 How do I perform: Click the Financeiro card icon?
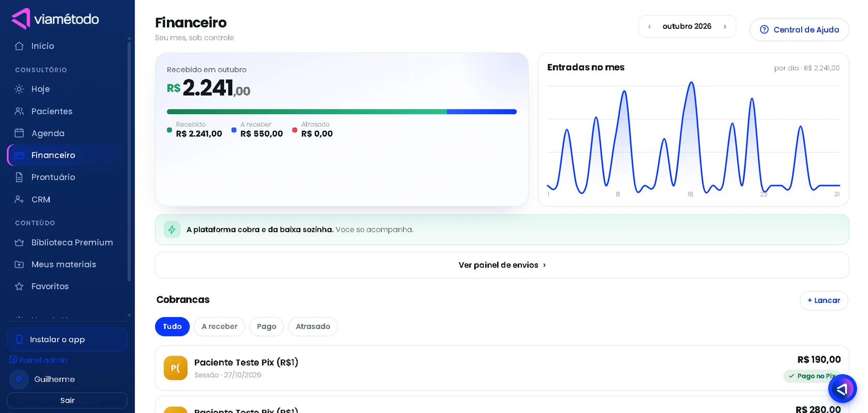point(19,155)
